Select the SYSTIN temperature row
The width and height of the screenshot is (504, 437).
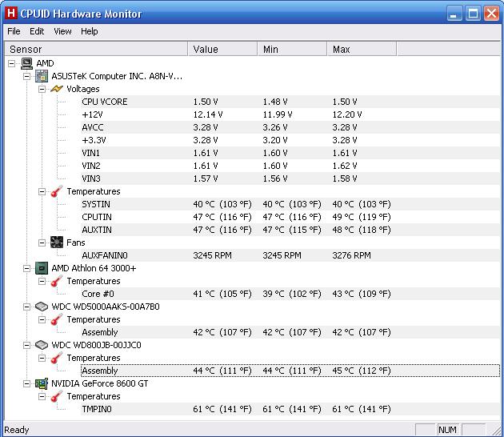tap(290, 204)
